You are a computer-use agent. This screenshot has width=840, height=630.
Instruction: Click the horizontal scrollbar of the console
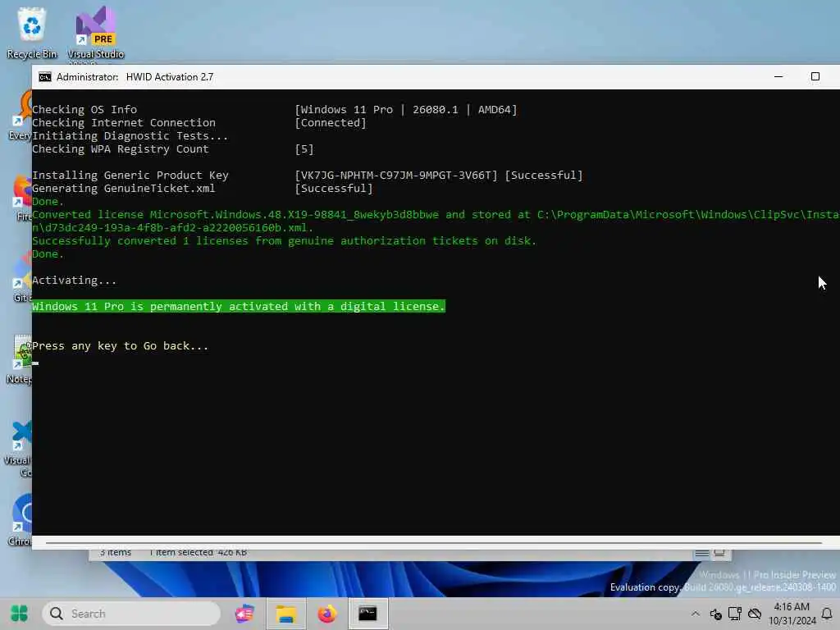pyautogui.click(x=434, y=543)
